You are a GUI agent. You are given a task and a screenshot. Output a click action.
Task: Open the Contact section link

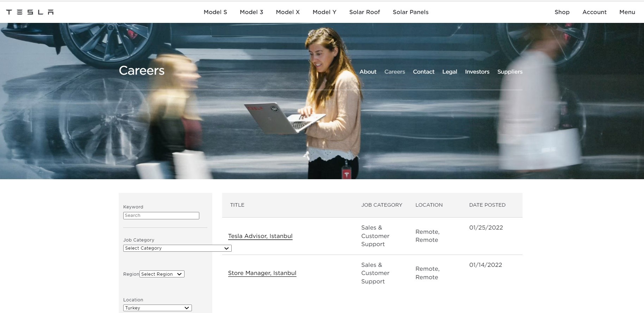[424, 72]
